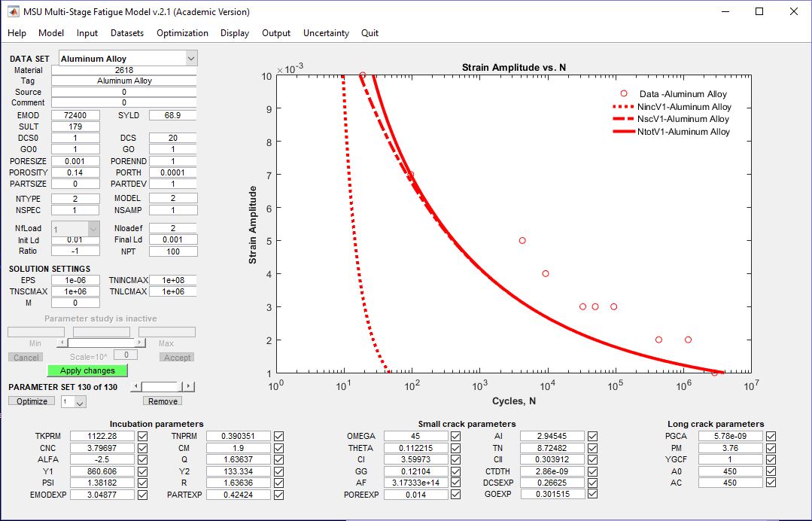Toggle the TKPRM parameter checkbox
This screenshot has height=521, width=812.
pos(142,436)
